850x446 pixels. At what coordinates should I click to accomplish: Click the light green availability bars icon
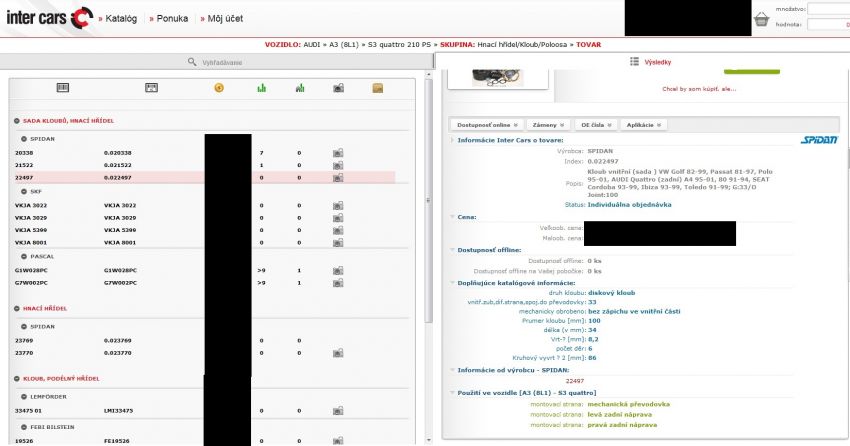point(262,88)
